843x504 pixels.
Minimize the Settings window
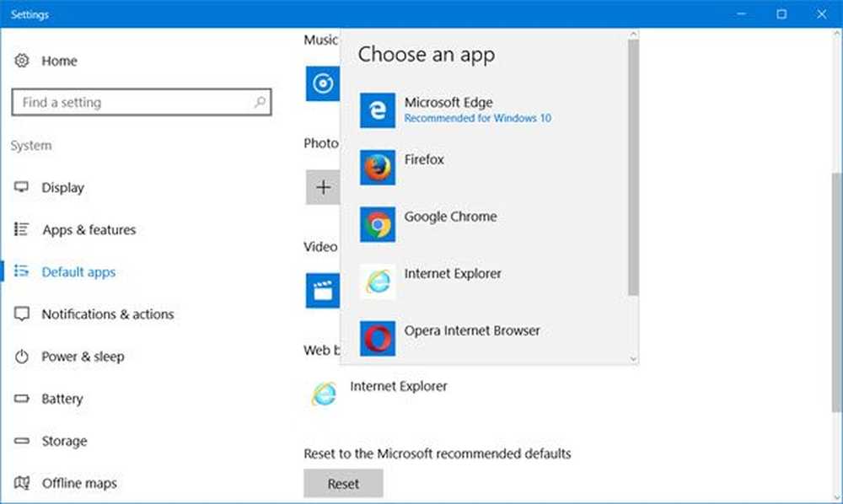[741, 14]
